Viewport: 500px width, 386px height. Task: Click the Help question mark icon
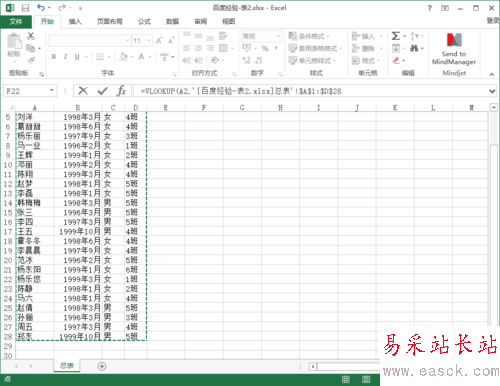tap(429, 8)
